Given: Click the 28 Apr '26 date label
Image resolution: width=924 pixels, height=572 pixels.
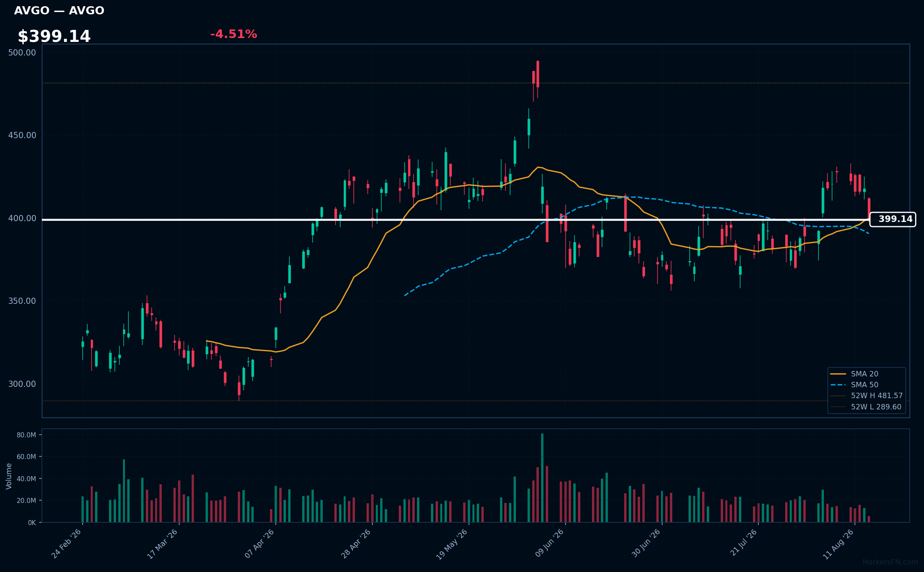Looking at the screenshot, I should (x=356, y=544).
